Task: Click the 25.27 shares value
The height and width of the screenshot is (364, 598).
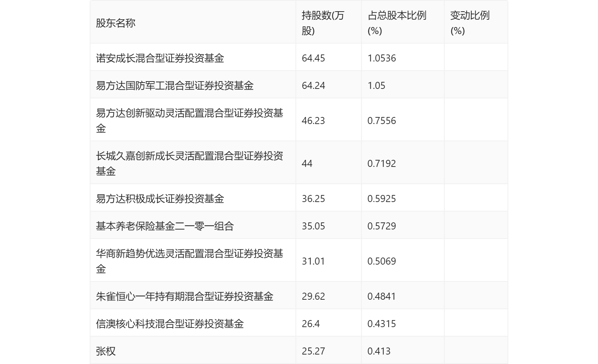Action: point(313,351)
